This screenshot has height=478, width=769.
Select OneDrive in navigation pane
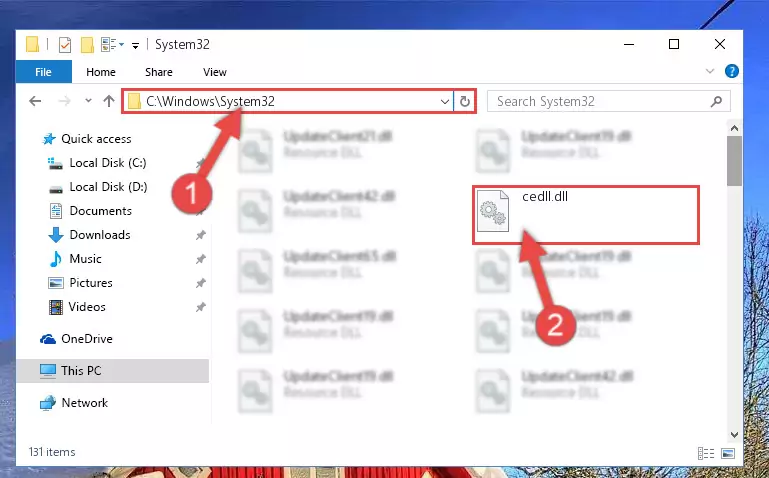(x=77, y=339)
